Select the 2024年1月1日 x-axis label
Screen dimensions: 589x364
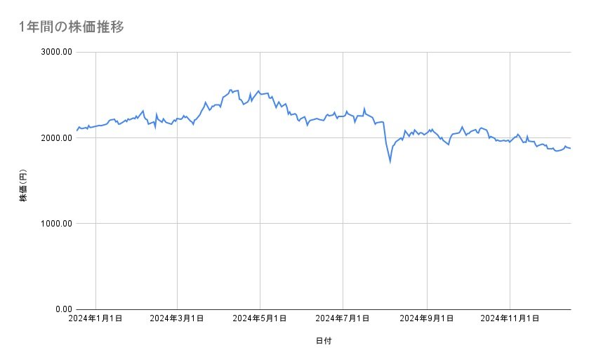pos(95,318)
